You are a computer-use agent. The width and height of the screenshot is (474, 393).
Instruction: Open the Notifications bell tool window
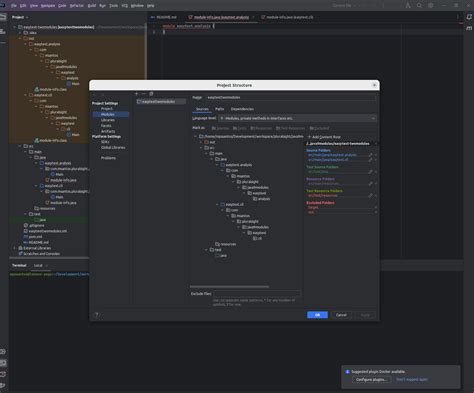(469, 17)
